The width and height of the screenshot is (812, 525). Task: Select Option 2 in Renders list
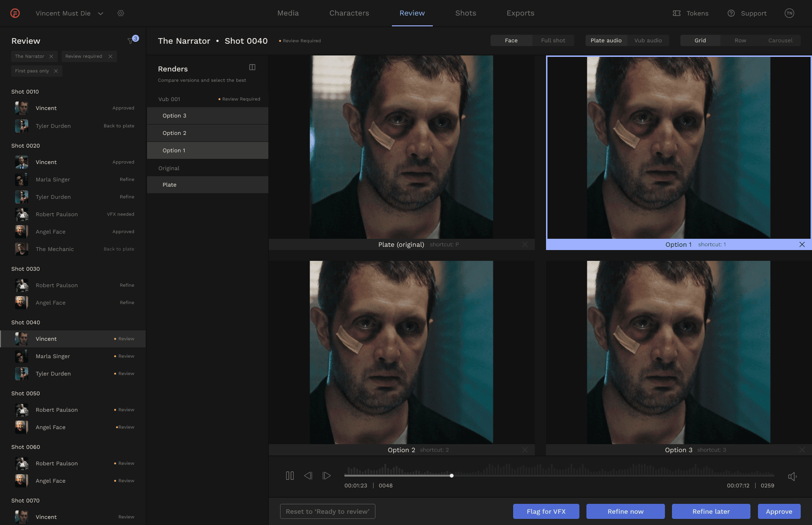tap(208, 133)
